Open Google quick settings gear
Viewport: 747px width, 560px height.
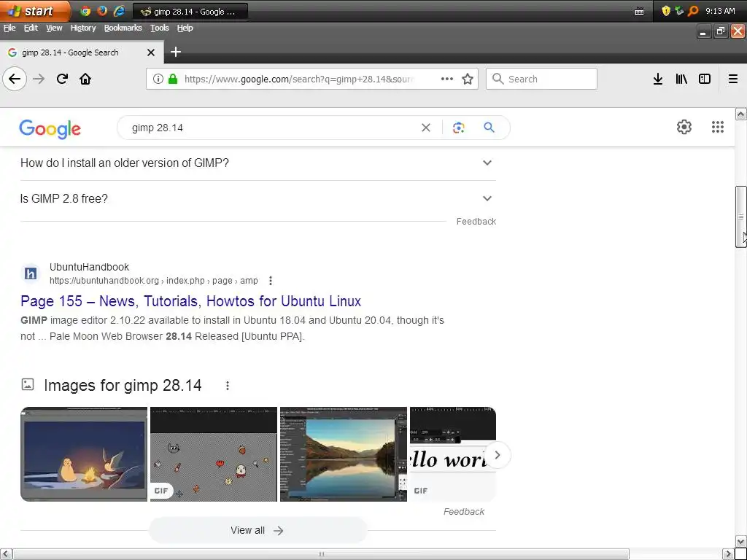click(684, 127)
